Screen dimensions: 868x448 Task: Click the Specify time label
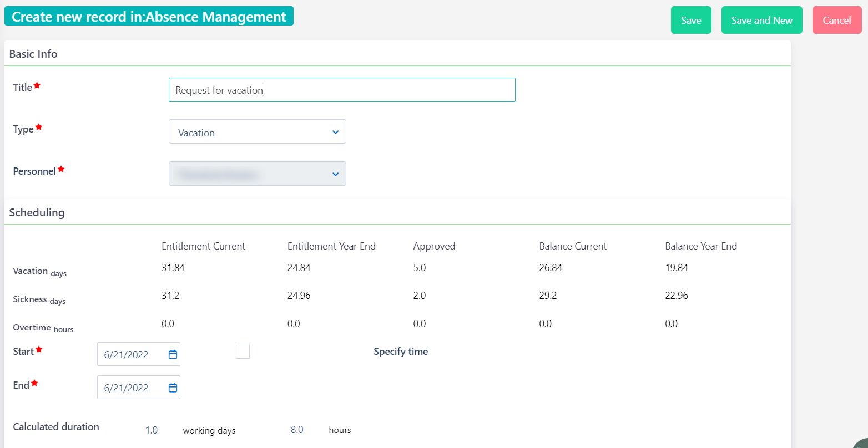(x=401, y=351)
